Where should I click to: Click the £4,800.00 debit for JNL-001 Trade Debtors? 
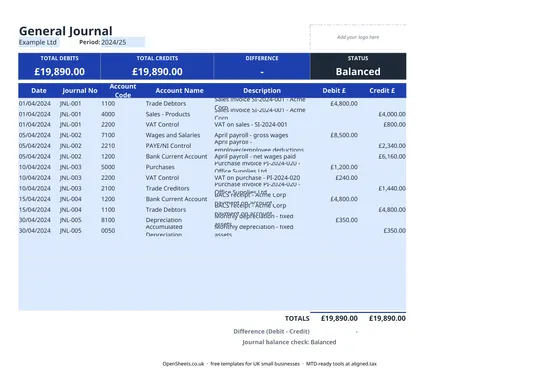(x=344, y=103)
